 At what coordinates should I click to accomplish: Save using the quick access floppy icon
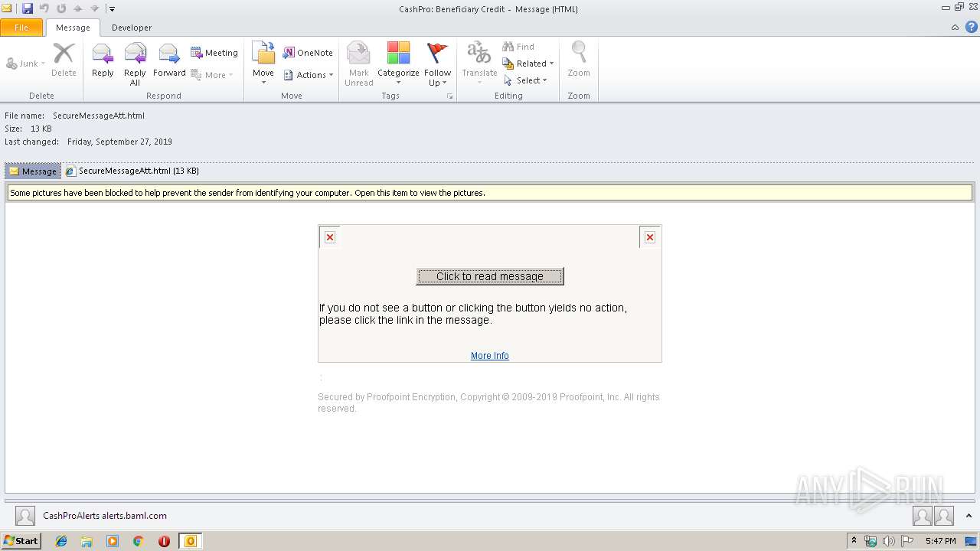point(28,8)
